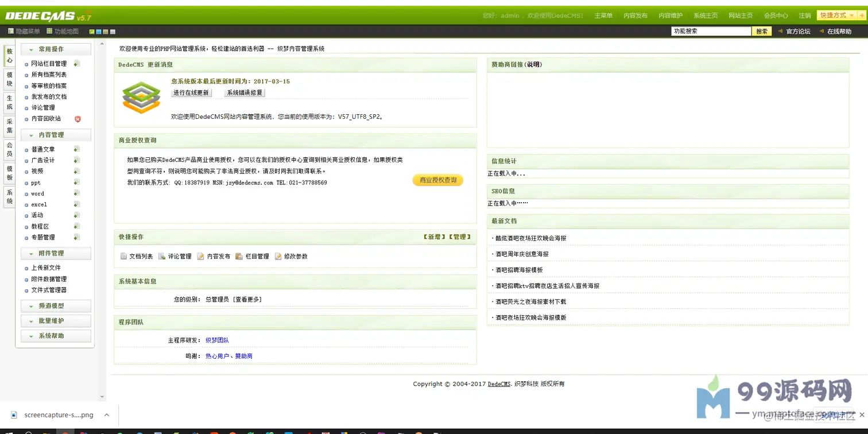
Task: Click add icon next to 普通文章
Action: pos(77,149)
